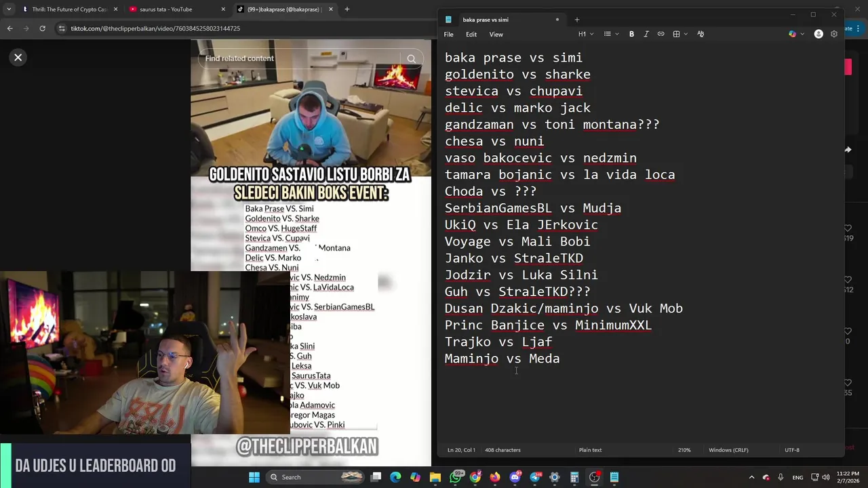Viewport: 868px width, 488px height.
Task: Click 'Trajko vs Ljaf' line in Notepad
Action: coord(498,342)
